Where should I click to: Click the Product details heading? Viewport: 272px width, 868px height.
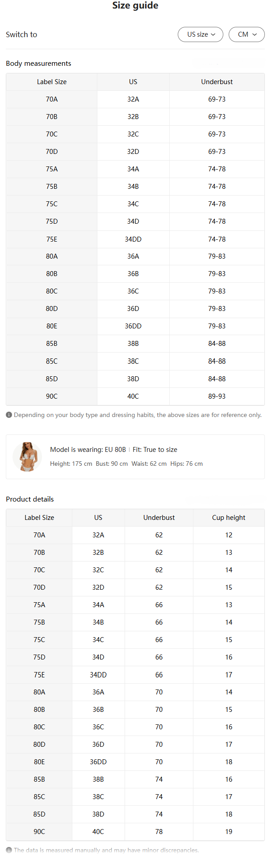point(30,499)
